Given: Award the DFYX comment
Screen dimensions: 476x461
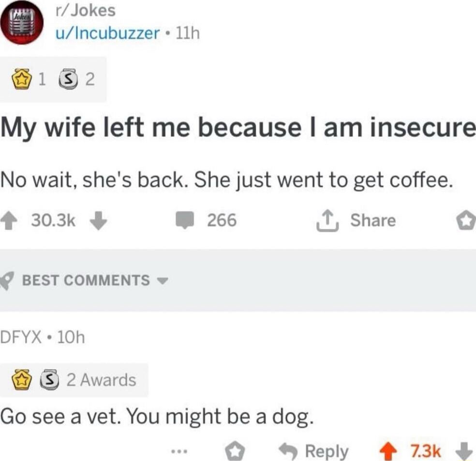Looking at the screenshot, I should click(235, 451).
